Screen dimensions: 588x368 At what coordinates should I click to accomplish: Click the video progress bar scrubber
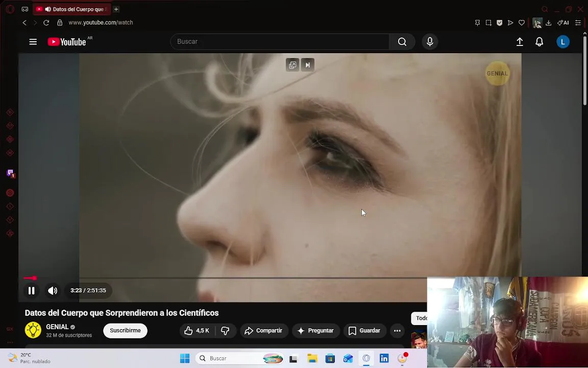point(35,278)
